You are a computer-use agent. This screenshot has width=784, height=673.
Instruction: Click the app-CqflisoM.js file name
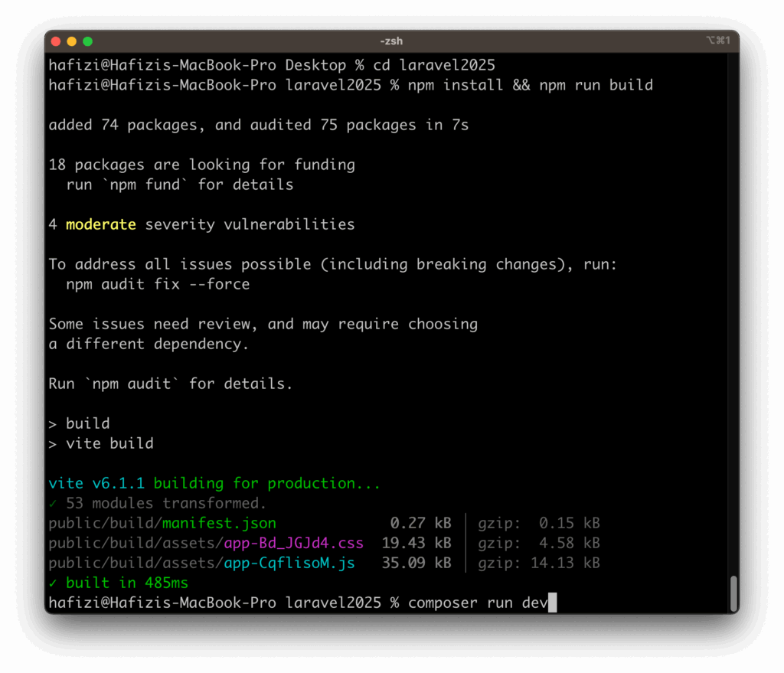289,564
